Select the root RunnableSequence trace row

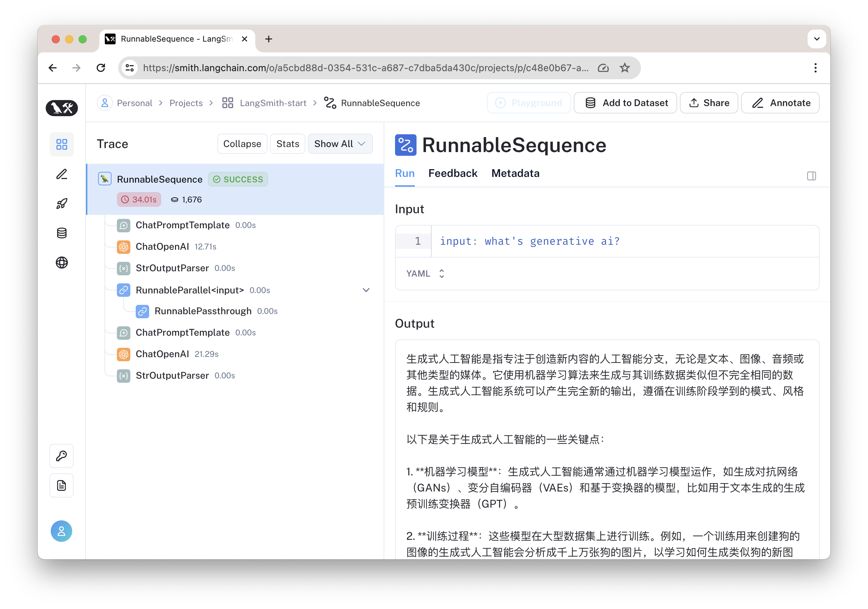point(235,189)
